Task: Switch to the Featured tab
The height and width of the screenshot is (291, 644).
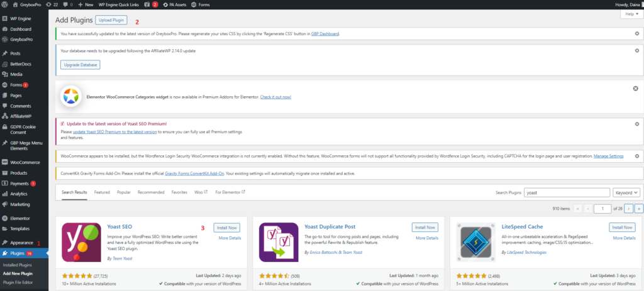Action: (102, 192)
